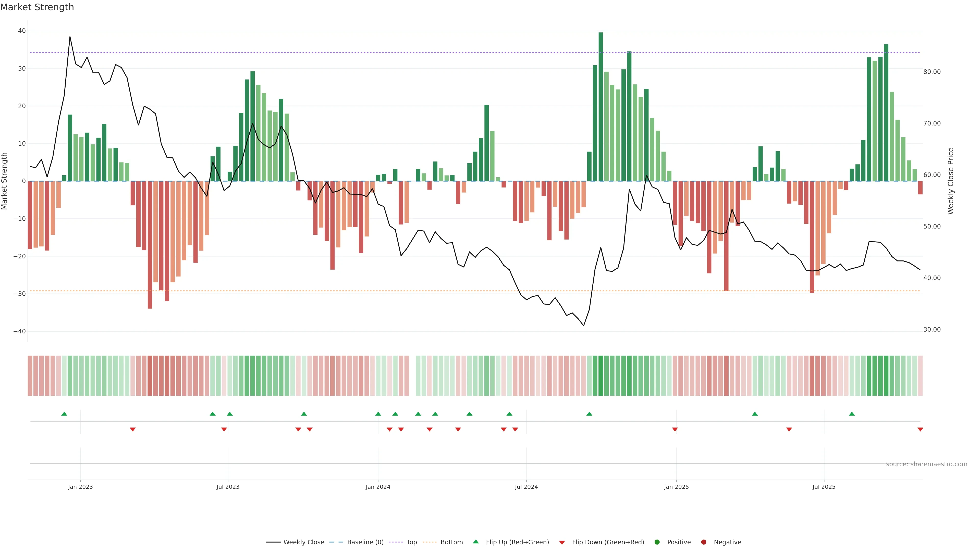Click the Weekly Close Price right axis title
Screen dimensions: 980x551
click(950, 181)
